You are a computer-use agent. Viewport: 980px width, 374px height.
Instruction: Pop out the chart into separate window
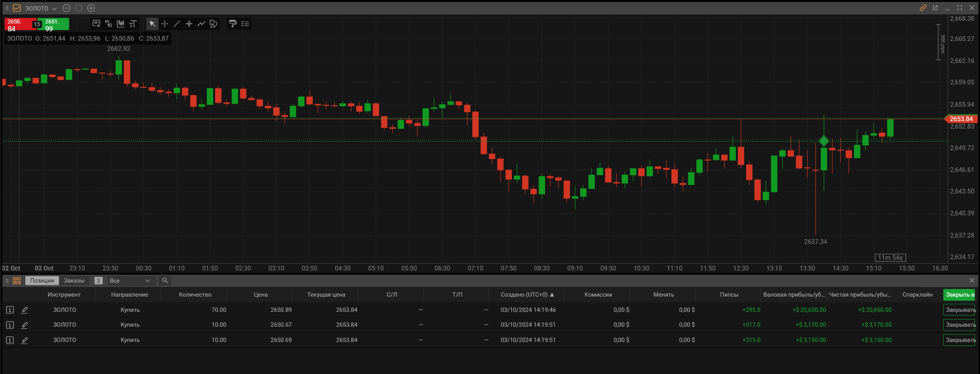pyautogui.click(x=935, y=8)
